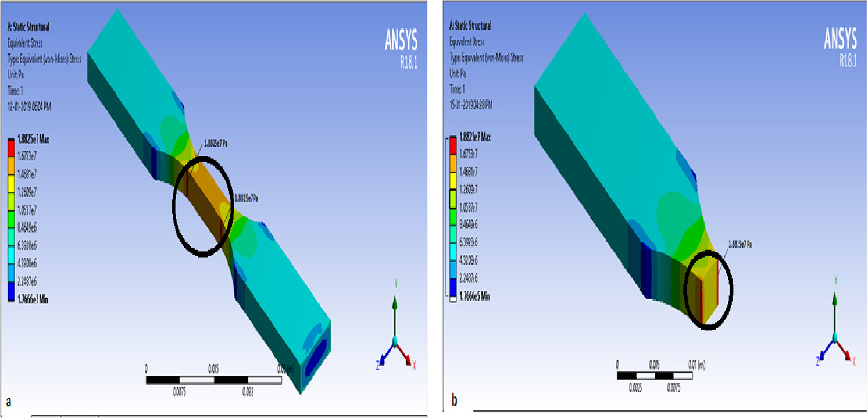The width and height of the screenshot is (868, 418).
Task: Click the scale ruler bar in panel b
Action: [654, 375]
